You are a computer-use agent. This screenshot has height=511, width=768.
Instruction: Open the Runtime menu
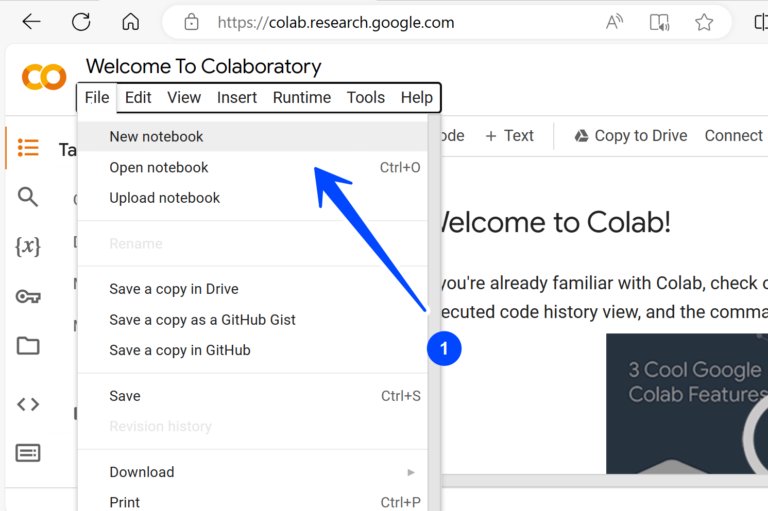click(x=301, y=97)
